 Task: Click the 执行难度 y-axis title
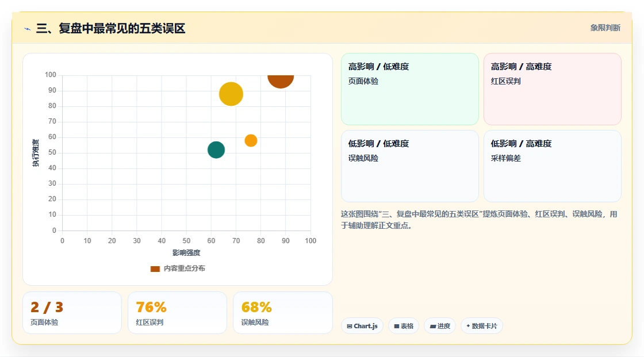[x=36, y=153]
